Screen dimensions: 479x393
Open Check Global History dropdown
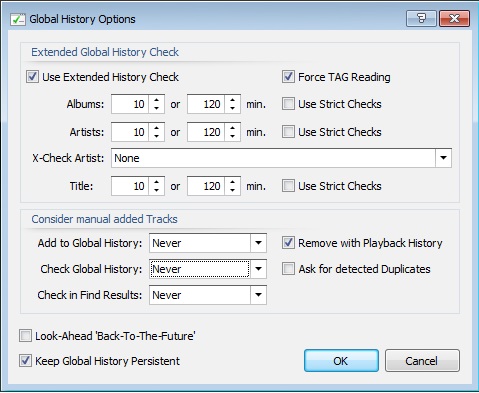258,269
